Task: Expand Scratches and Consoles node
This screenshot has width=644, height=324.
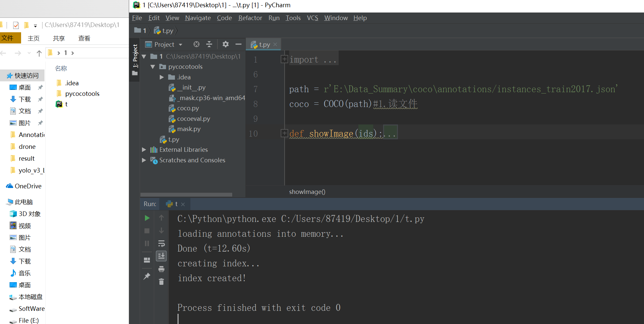Action: coord(144,160)
